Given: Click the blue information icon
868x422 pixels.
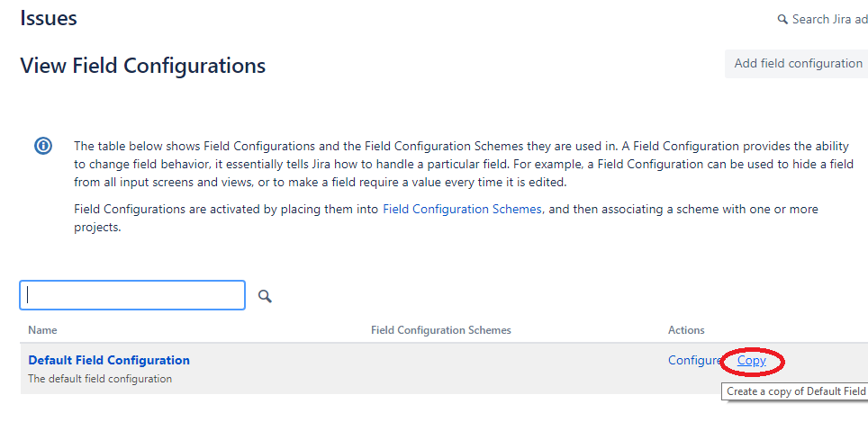Looking at the screenshot, I should [x=43, y=146].
